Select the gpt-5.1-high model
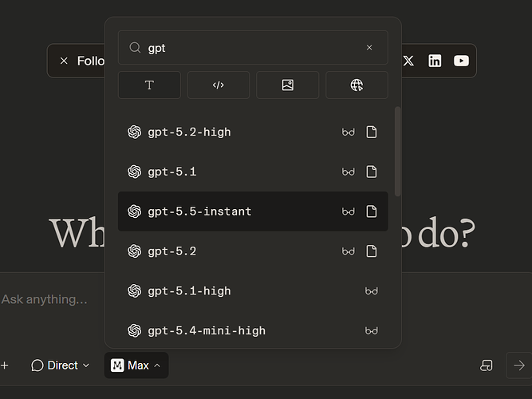This screenshot has width=532, height=399. [x=253, y=291]
